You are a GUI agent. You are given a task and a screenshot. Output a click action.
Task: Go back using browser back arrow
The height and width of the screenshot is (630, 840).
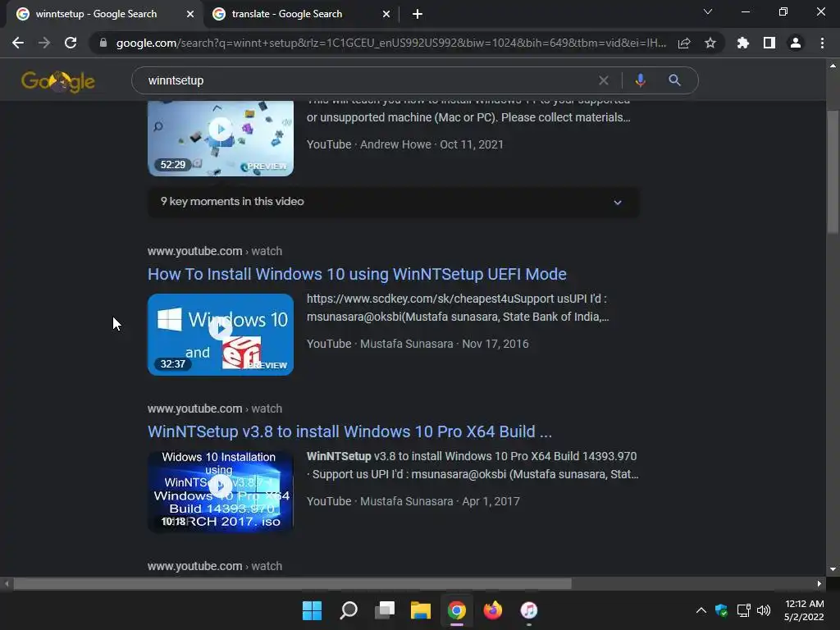[x=18, y=43]
